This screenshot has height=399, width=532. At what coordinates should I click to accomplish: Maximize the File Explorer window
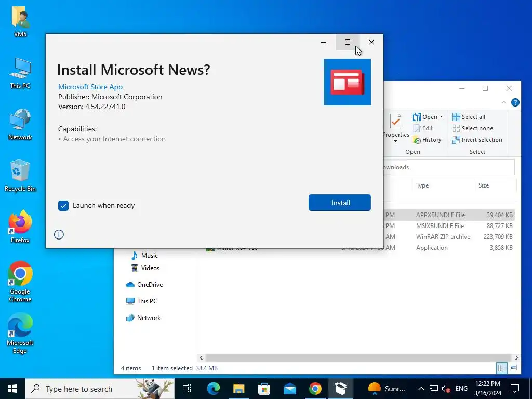(x=485, y=88)
